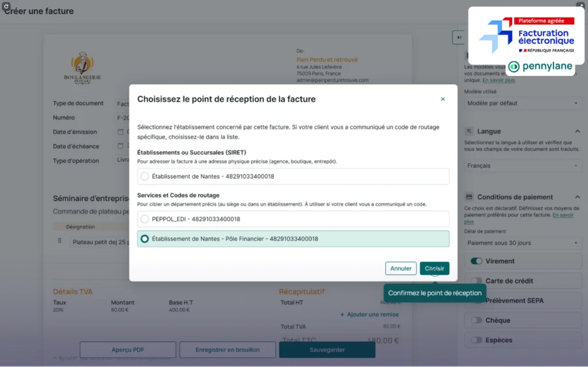
Task: Click the Choisir button
Action: pos(434,268)
